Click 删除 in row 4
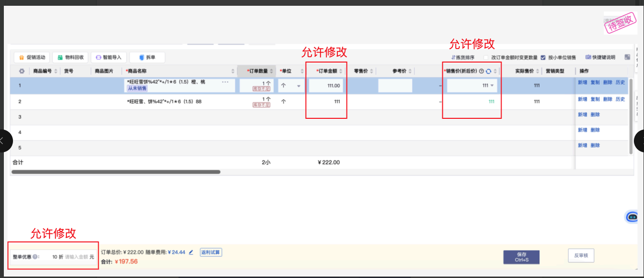Screen dimensions: 644x278 tap(595, 130)
